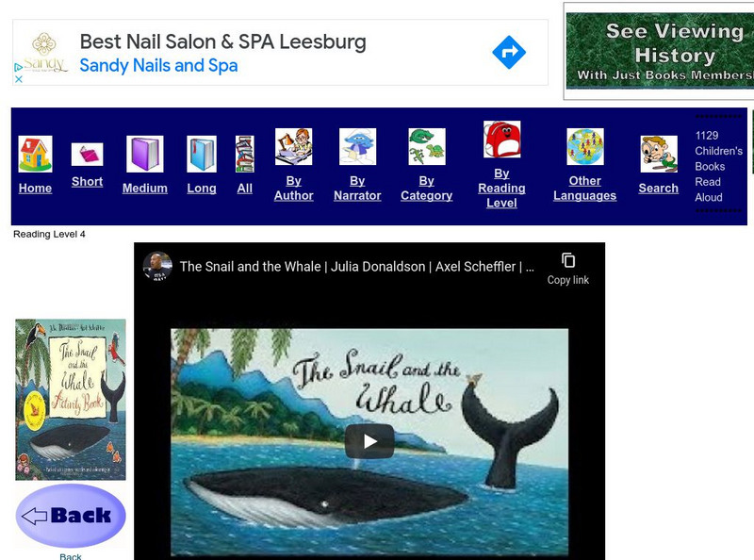Click the small Back text link

point(70,556)
